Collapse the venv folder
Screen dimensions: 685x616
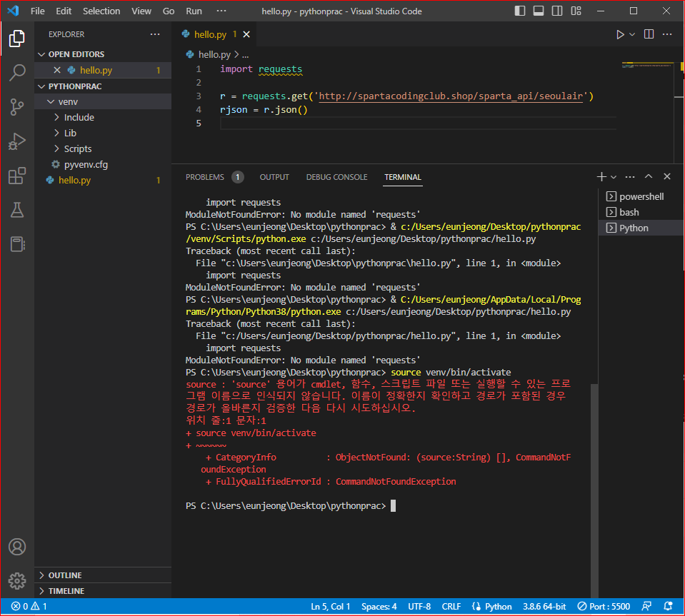[103, 102]
